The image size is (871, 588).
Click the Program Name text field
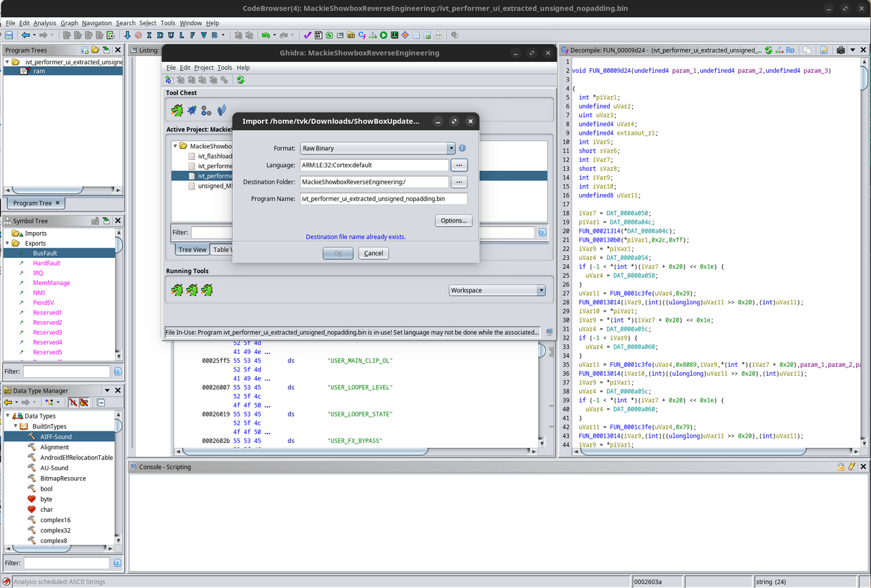click(x=383, y=199)
